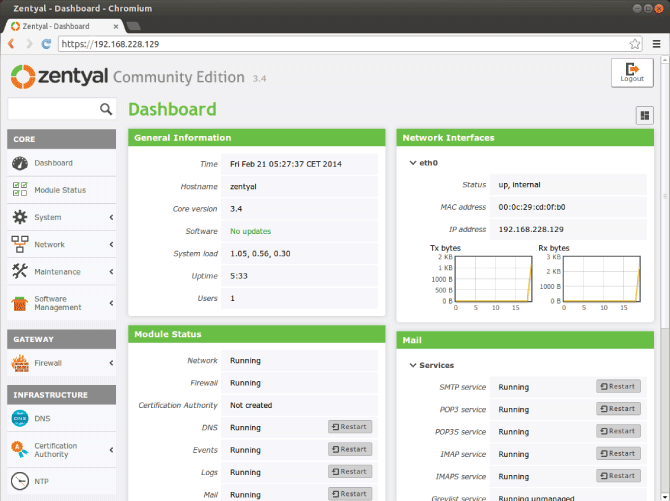Click the Not created certification status
The width and height of the screenshot is (670, 501).
251,405
